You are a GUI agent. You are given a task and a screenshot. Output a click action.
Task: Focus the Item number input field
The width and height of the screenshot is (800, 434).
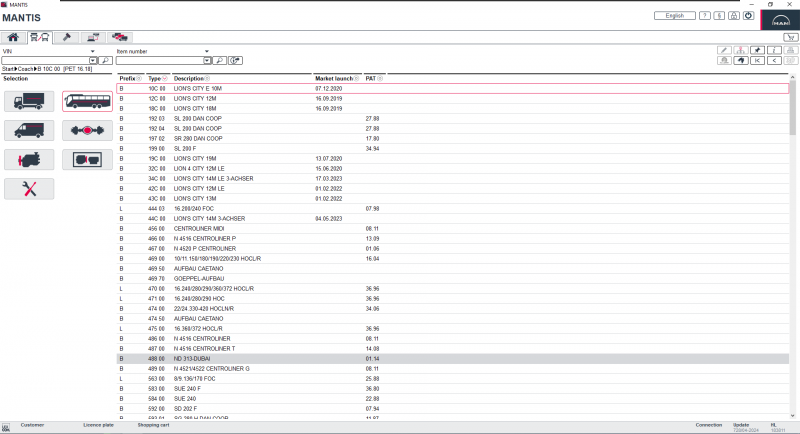click(x=160, y=61)
